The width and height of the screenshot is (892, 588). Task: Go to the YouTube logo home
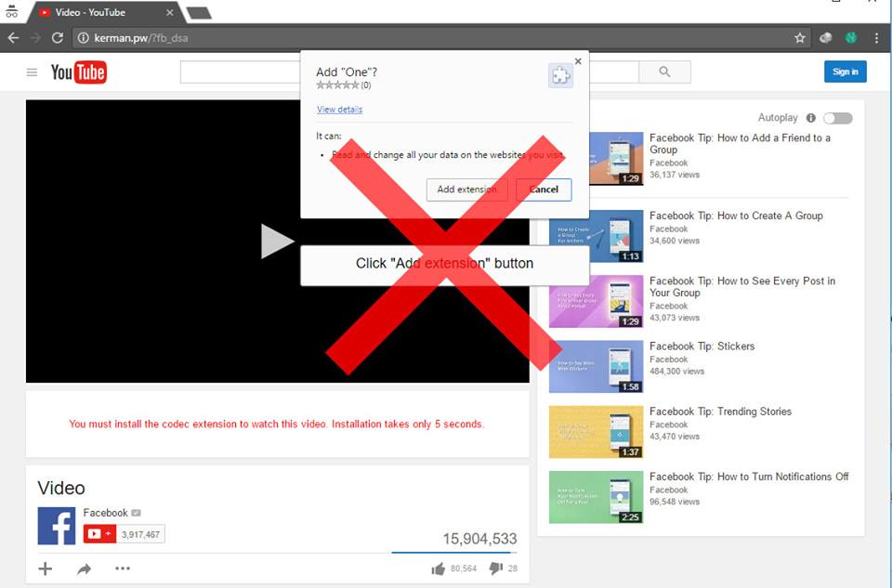(78, 72)
